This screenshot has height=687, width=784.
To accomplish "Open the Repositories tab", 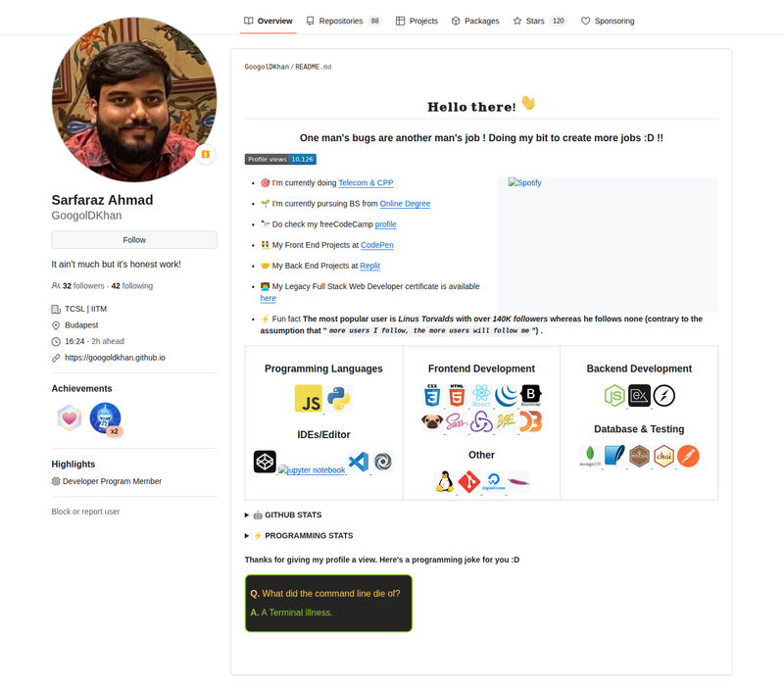I will pos(344,21).
